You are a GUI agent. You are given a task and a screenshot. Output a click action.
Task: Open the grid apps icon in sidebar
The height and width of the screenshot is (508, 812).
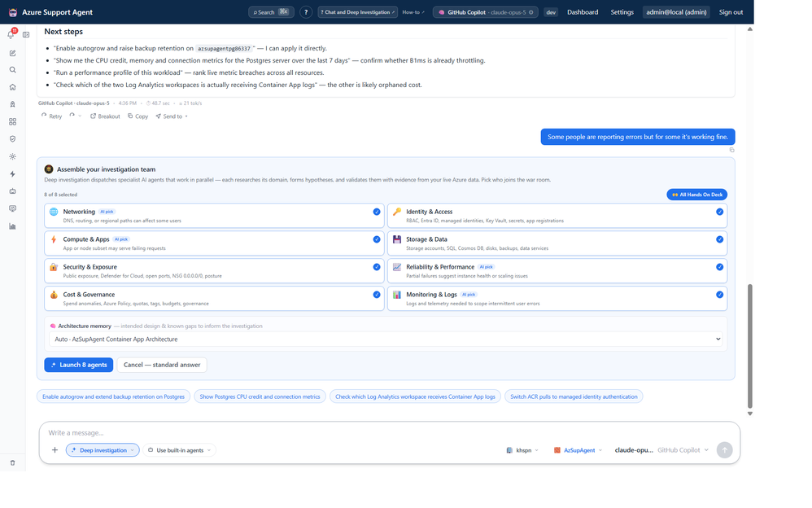(12, 122)
